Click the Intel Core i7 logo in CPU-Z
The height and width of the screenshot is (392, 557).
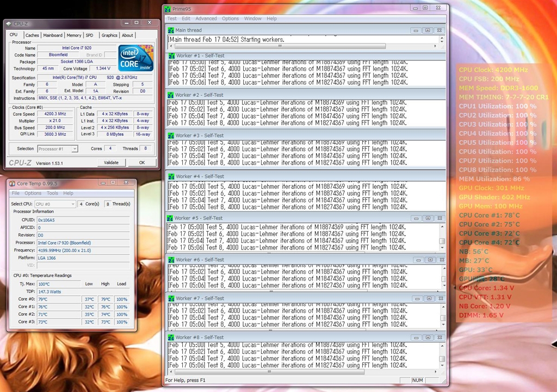coord(135,58)
